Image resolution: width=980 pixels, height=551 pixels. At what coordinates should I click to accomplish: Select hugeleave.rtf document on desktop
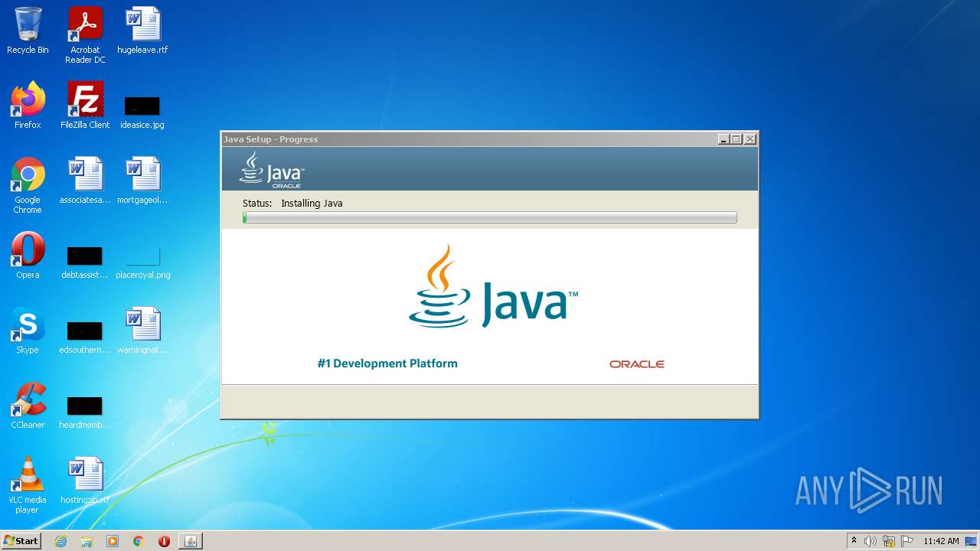pos(142,31)
